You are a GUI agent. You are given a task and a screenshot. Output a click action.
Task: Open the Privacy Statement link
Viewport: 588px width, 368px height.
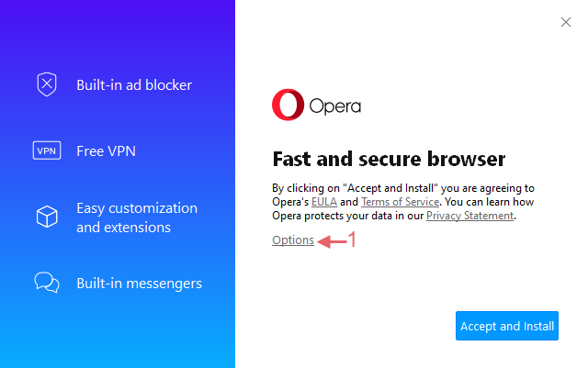click(469, 216)
